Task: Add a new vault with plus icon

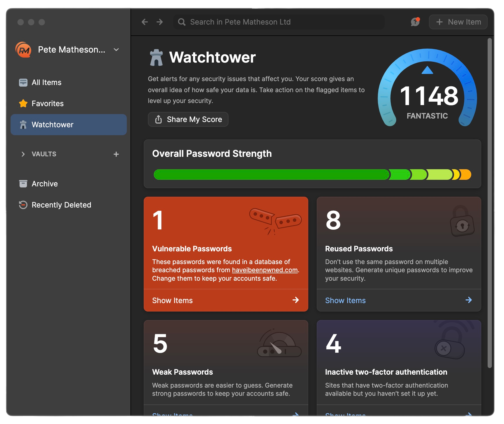Action: [x=116, y=154]
